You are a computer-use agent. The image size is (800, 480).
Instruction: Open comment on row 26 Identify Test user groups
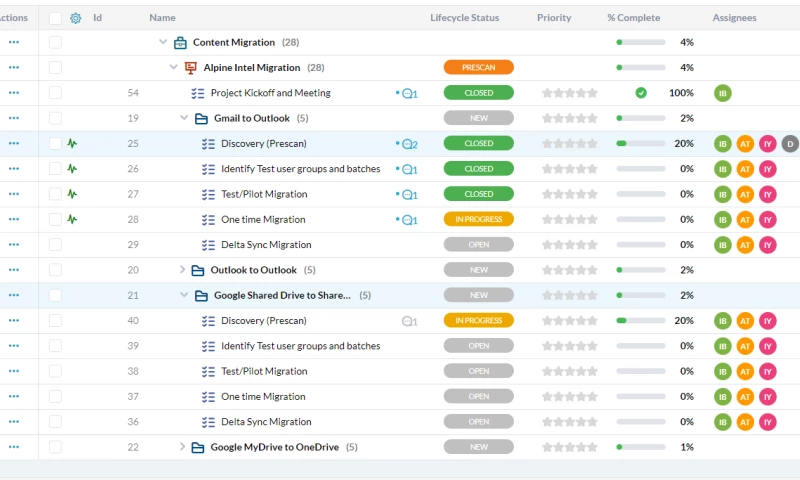(409, 169)
